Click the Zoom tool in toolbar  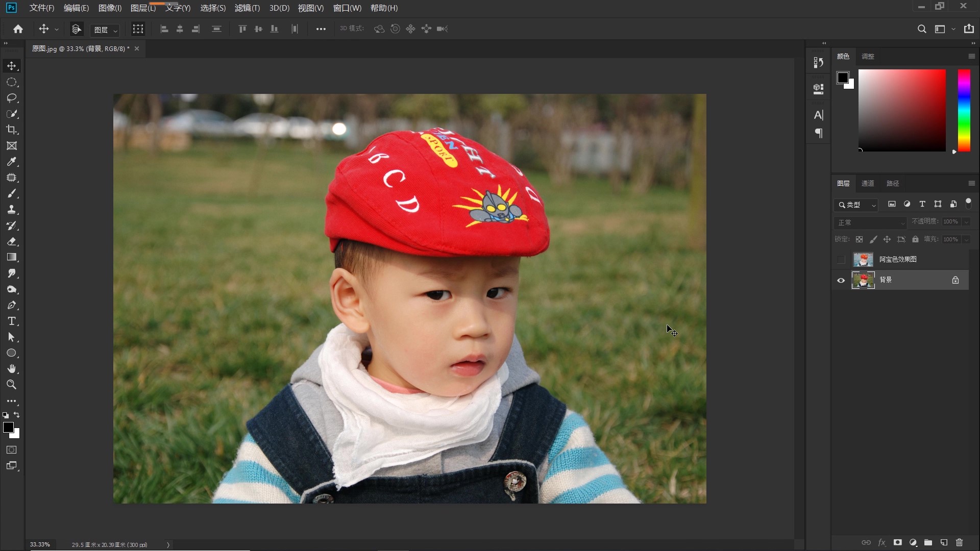(x=12, y=385)
